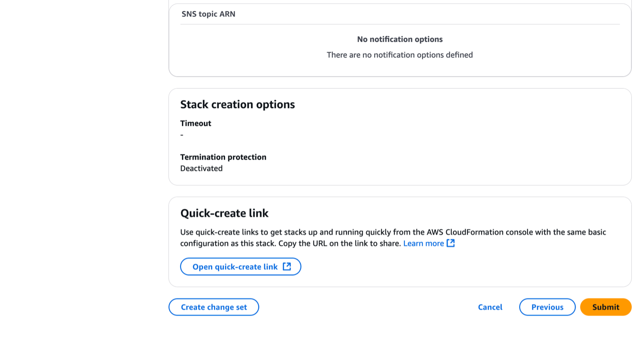Select the Deactivated termination protection value
This screenshot has height=338, width=644.
201,168
